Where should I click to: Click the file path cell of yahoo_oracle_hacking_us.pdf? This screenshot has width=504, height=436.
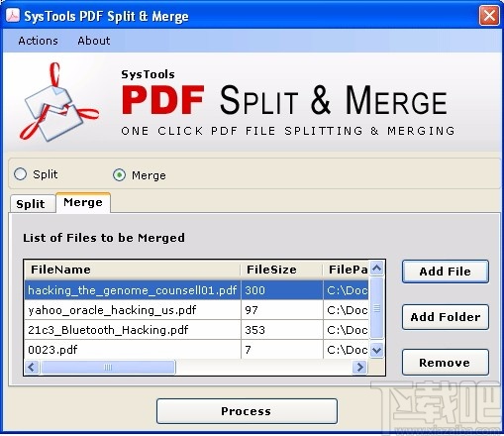pyautogui.click(x=347, y=310)
